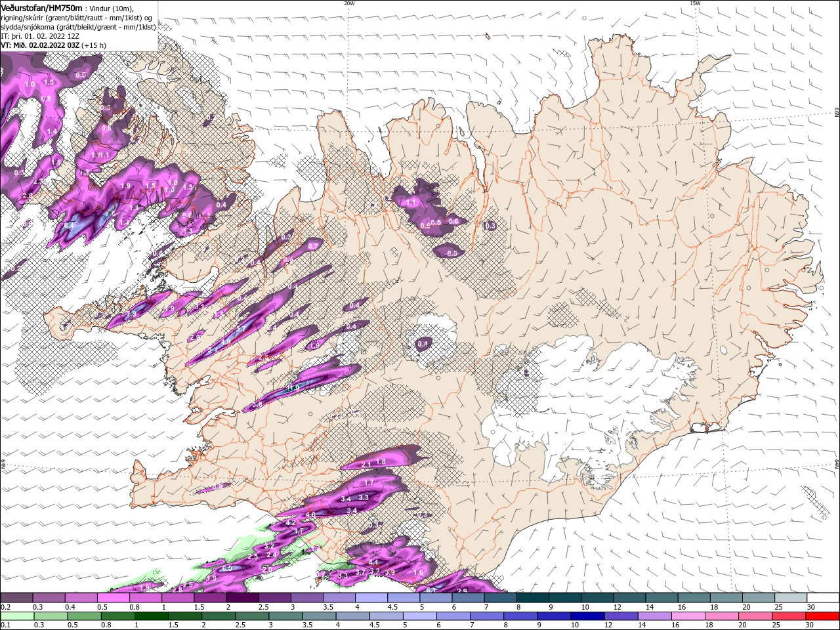Screen dimensions: 840x630
Task: Select the pale grey snow-scale swatch between 25 and 30
Action: tap(791, 598)
